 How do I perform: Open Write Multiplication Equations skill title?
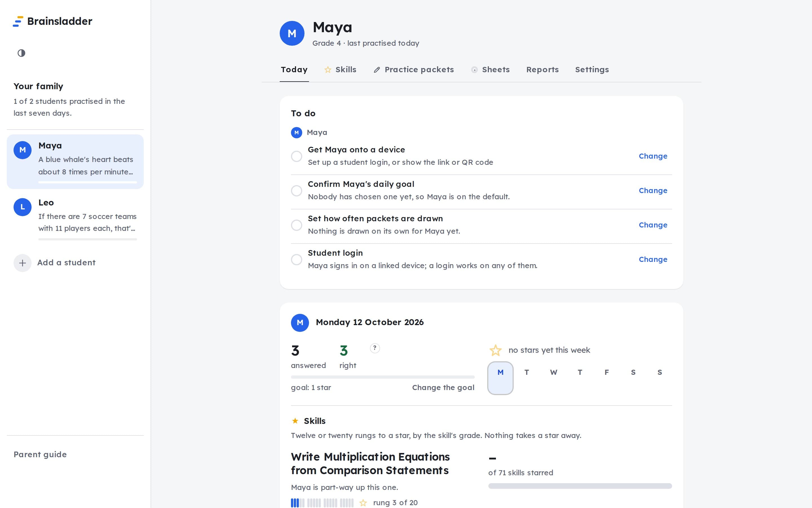370,464
